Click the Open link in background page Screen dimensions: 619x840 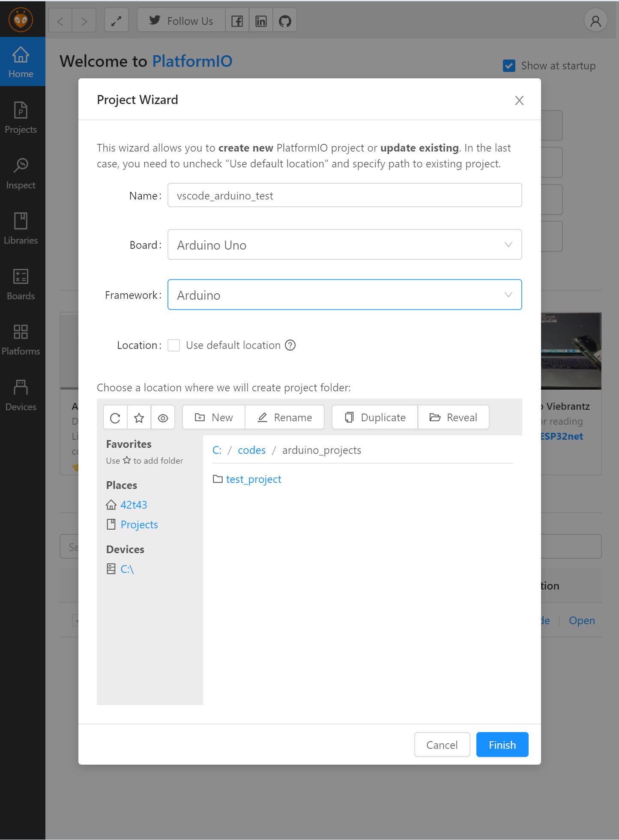click(x=581, y=620)
